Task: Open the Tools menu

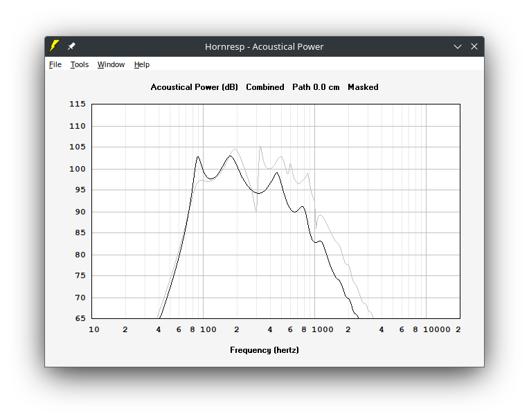Action: 80,64
